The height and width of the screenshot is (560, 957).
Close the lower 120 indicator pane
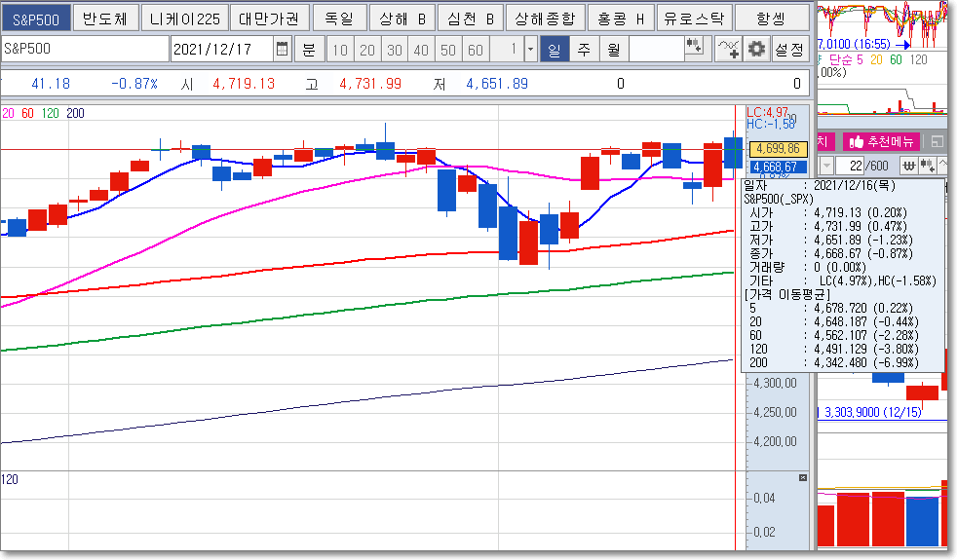point(803,477)
